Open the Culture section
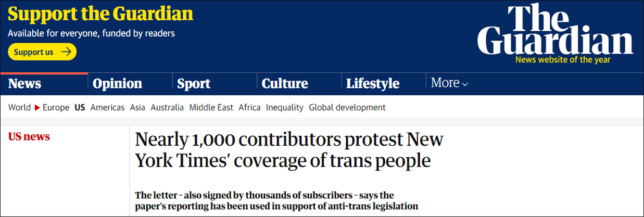This screenshot has height=217, width=644. [285, 83]
